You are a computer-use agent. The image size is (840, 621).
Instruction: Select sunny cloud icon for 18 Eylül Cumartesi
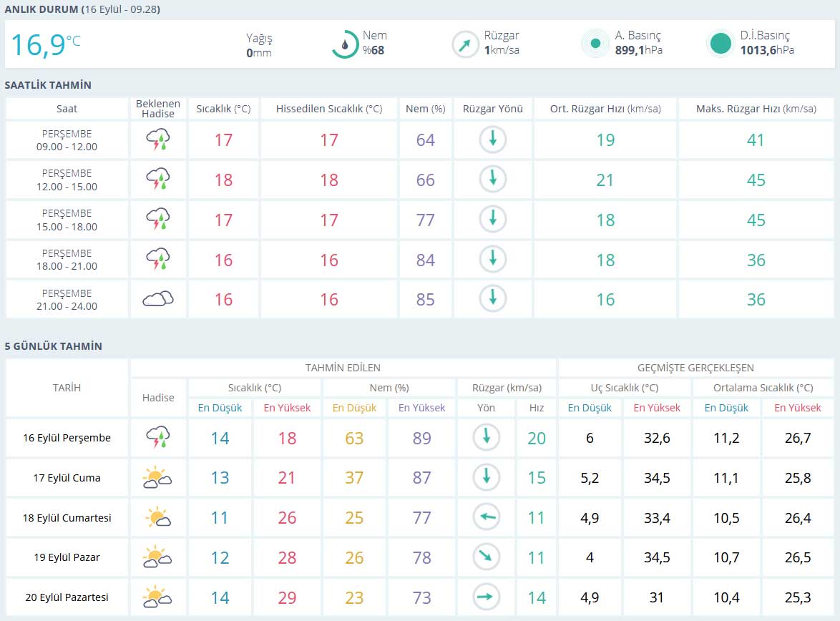(x=157, y=517)
